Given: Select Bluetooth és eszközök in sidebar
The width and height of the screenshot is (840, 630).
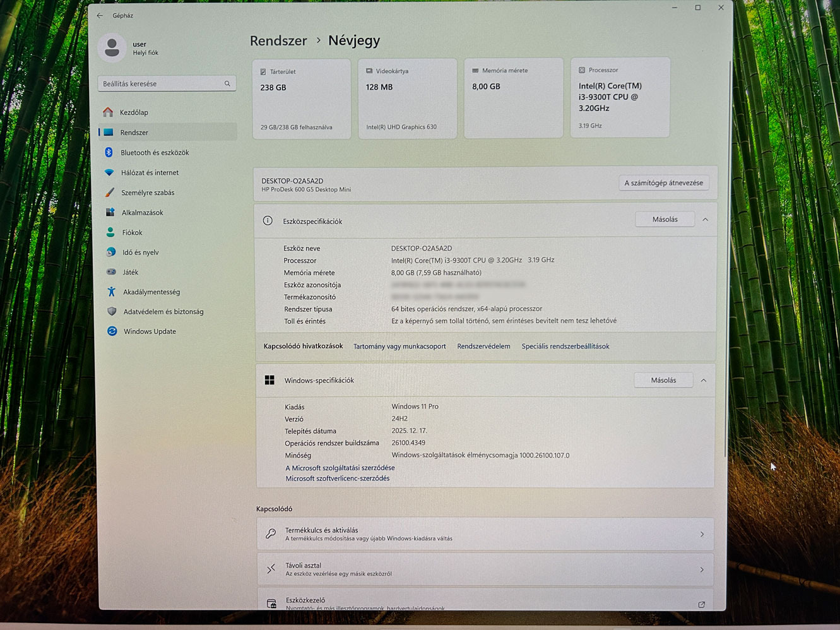Looking at the screenshot, I should click(168, 152).
